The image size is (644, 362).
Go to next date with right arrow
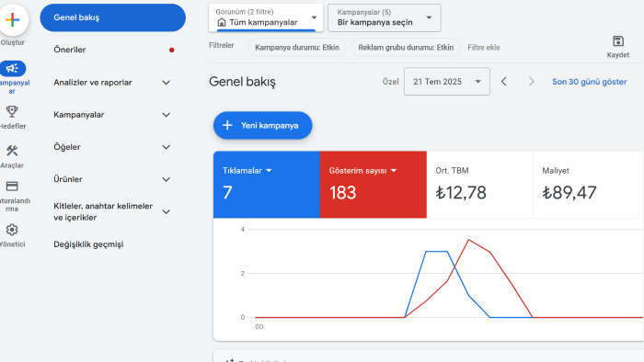point(532,81)
